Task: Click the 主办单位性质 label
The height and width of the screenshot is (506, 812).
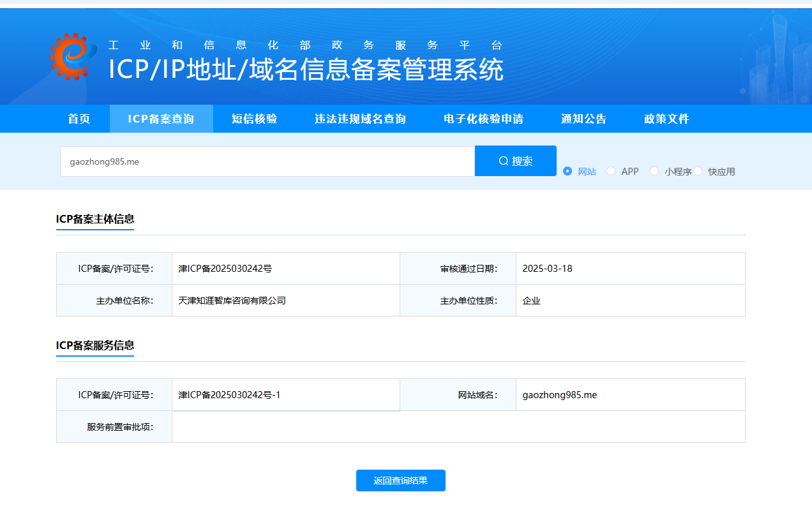Action: point(469,301)
